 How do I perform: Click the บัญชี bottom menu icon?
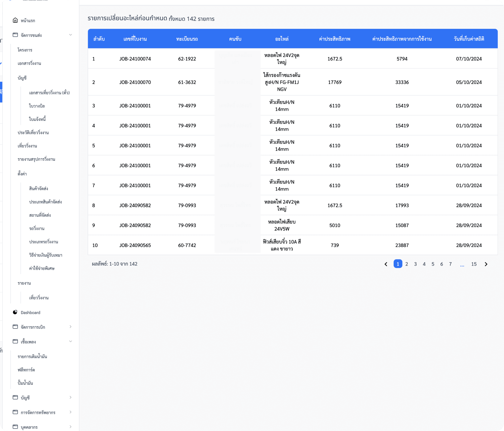[x=15, y=397]
